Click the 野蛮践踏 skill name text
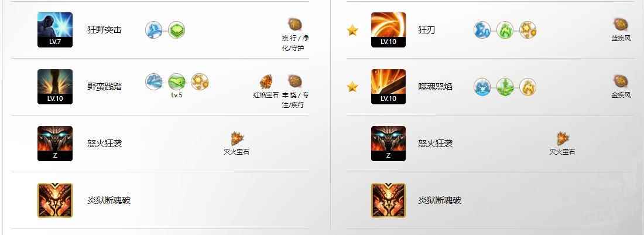 click(104, 87)
